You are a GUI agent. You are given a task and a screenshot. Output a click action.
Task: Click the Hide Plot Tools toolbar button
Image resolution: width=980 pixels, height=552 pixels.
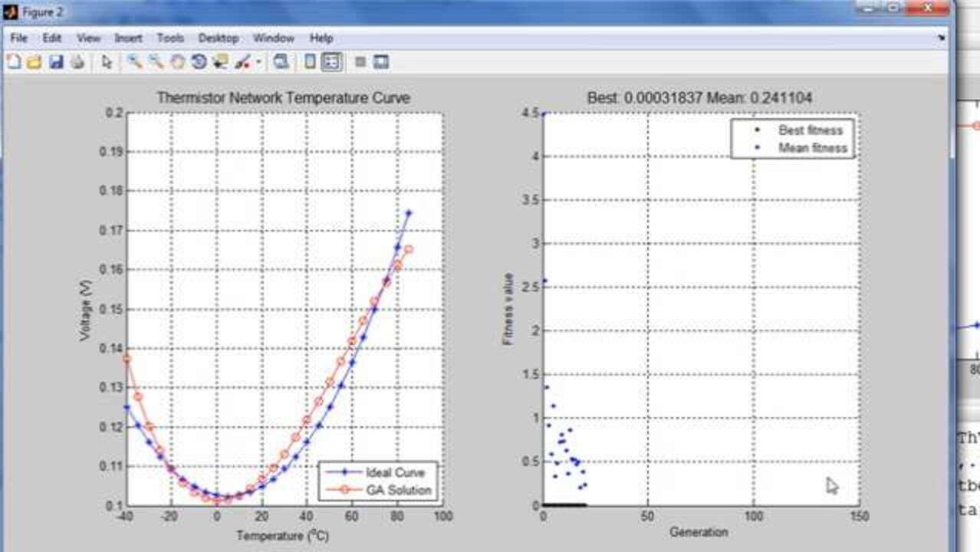click(360, 63)
